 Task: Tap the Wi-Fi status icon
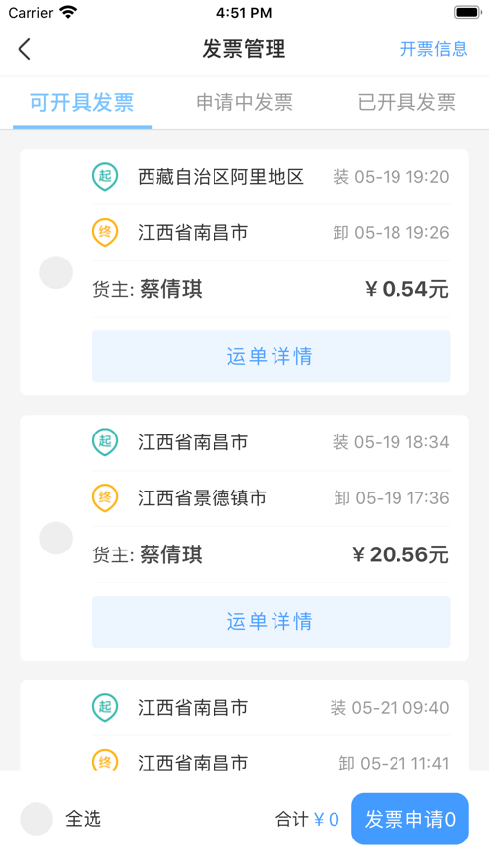coord(68,12)
